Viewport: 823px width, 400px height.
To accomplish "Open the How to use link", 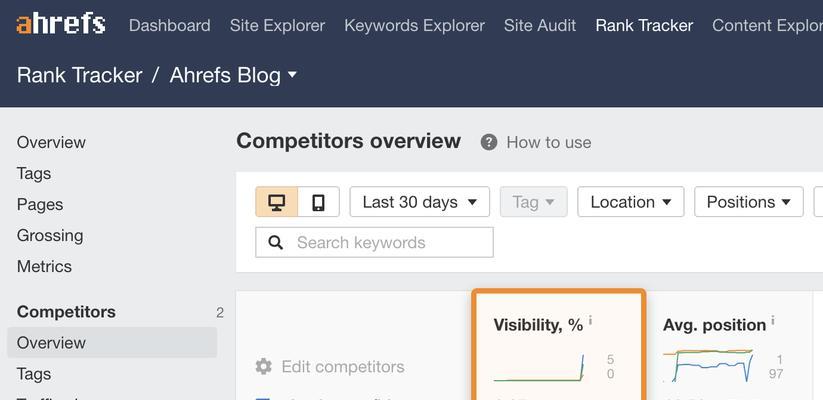I will pyautogui.click(x=548, y=142).
